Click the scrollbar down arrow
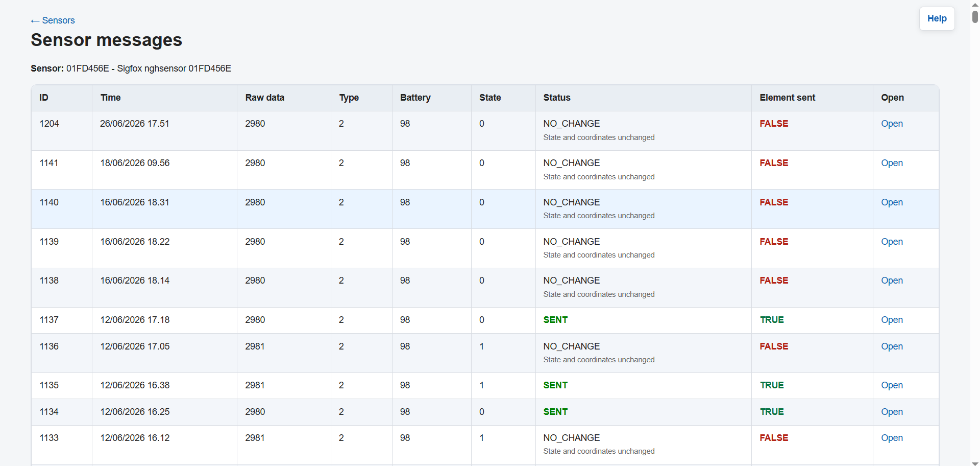 (975, 463)
